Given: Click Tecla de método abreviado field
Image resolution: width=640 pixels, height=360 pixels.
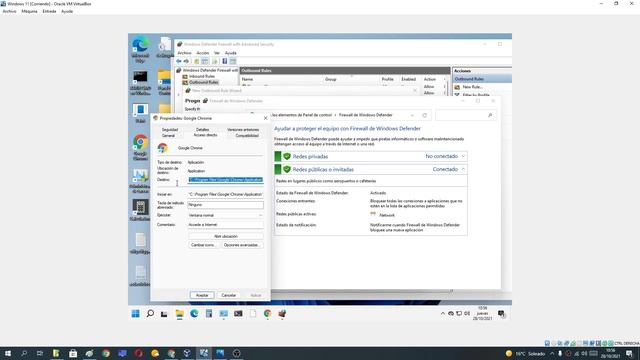Looking at the screenshot, I should click(225, 205).
